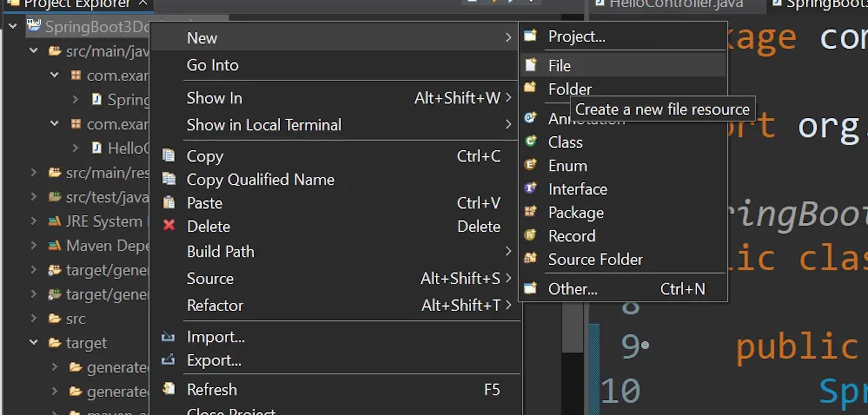
Task: Collapse the target folder in tree
Action: (x=33, y=342)
